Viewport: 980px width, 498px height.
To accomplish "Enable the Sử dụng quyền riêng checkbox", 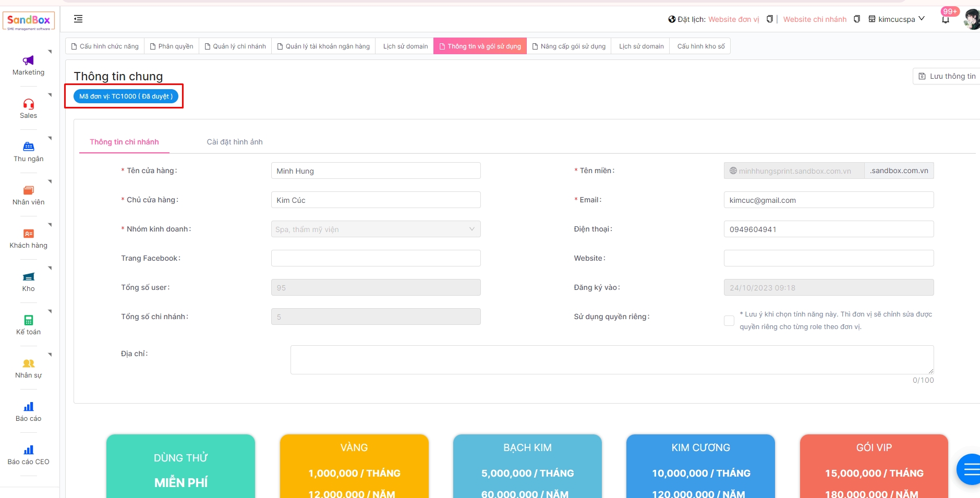I will coord(729,321).
